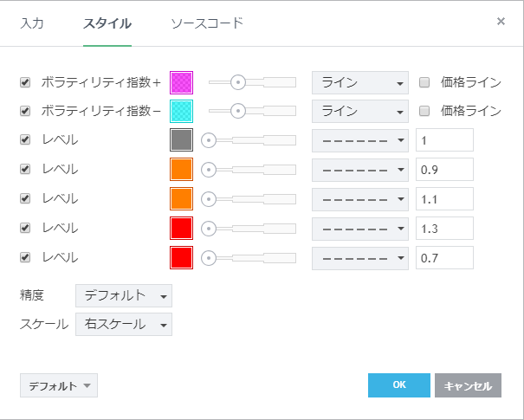Open the スケール 右スケール dropdown
The height and width of the screenshot is (420, 524).
pos(124,324)
